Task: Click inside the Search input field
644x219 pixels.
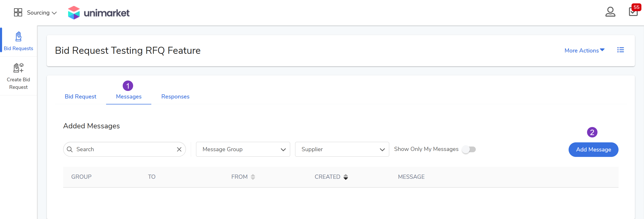Action: point(125,149)
